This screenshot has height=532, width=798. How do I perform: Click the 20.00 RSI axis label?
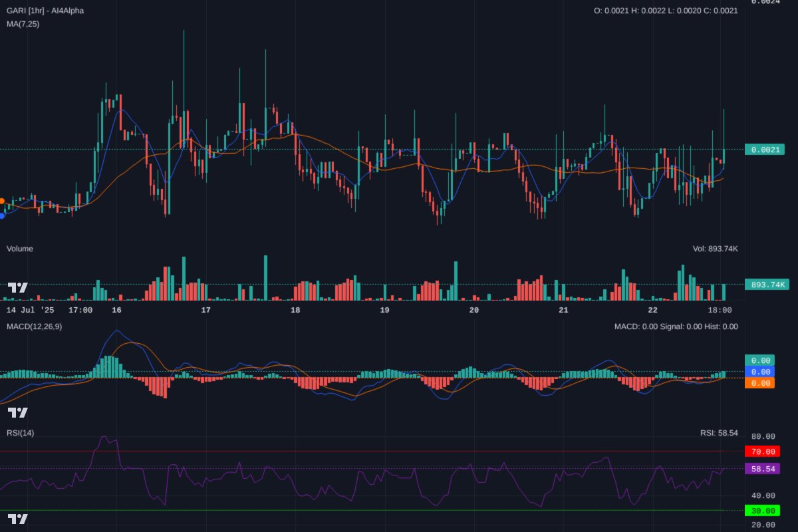(x=763, y=525)
